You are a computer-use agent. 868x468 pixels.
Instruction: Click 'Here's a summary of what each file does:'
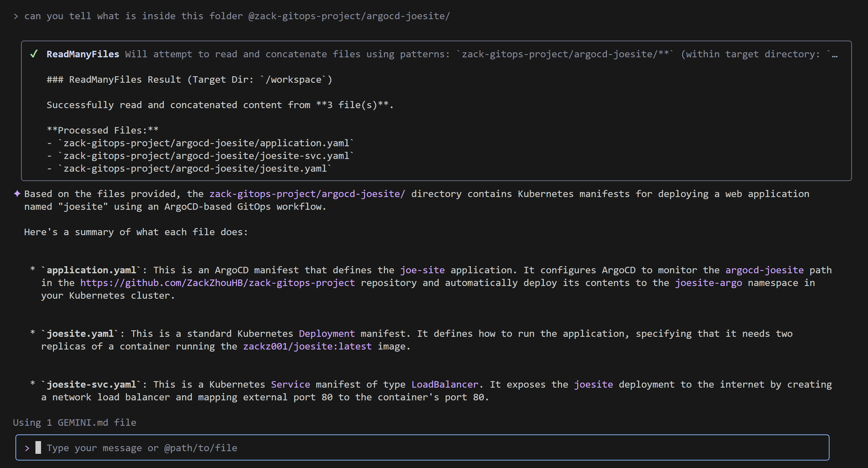pos(136,232)
